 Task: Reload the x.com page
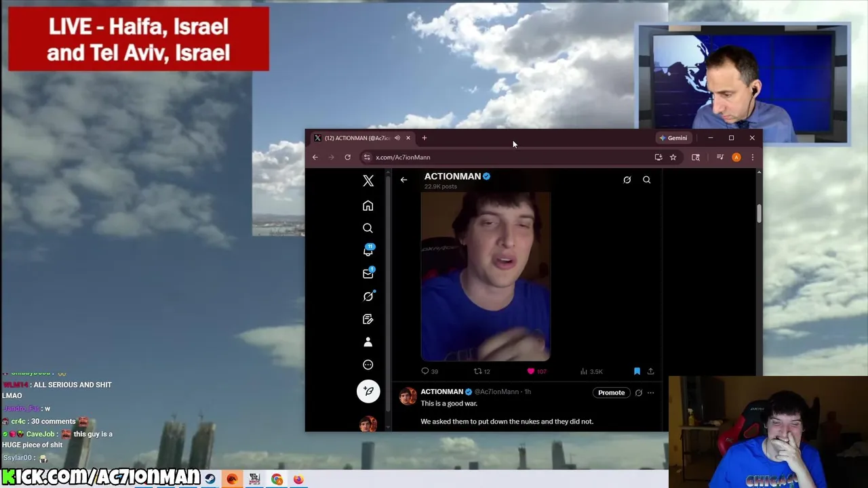pos(347,157)
